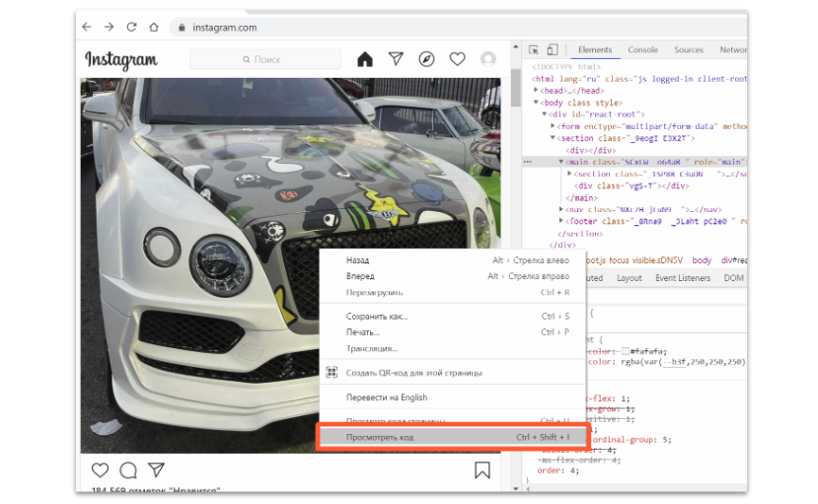
Task: Click the #fafafa color swatch
Action: [625, 351]
